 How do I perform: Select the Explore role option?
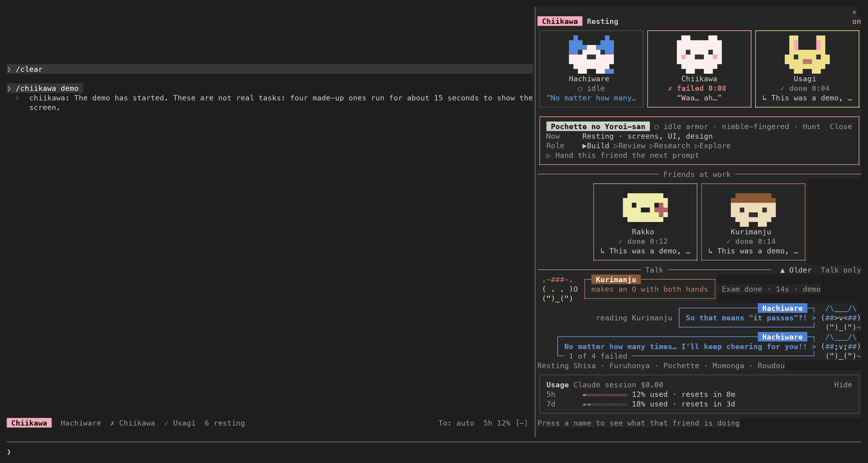pos(712,146)
